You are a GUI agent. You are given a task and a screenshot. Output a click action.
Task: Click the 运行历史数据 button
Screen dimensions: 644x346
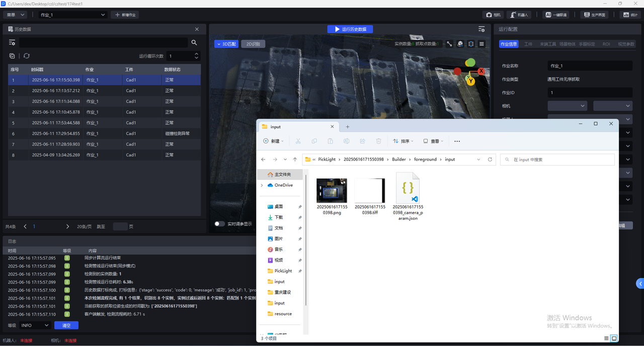(350, 29)
